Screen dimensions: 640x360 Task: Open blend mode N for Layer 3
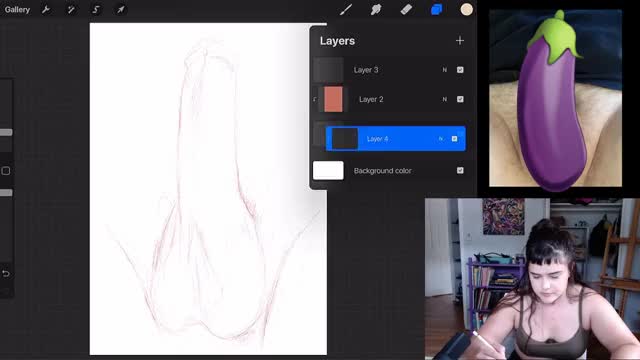(x=444, y=70)
